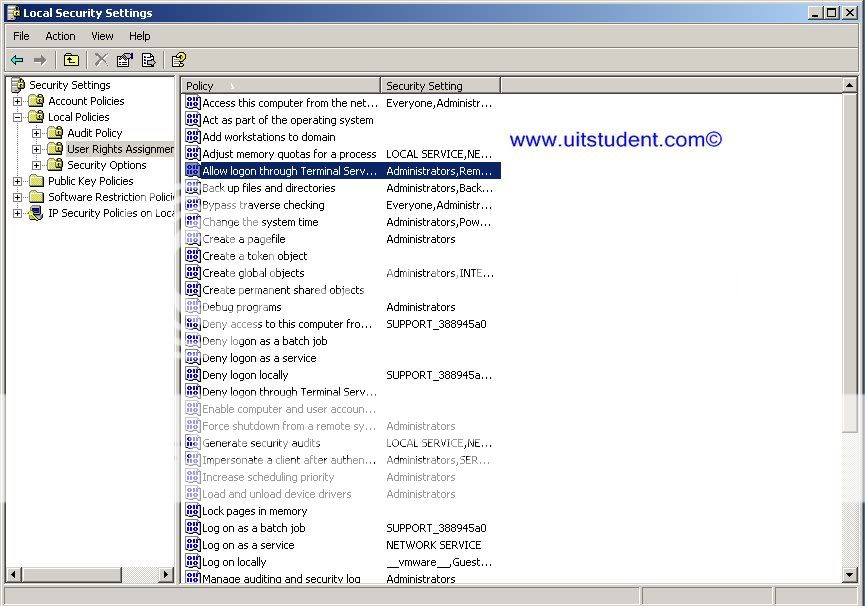Click the IP Security Policies node icon
865x606 pixels.
click(x=36, y=213)
